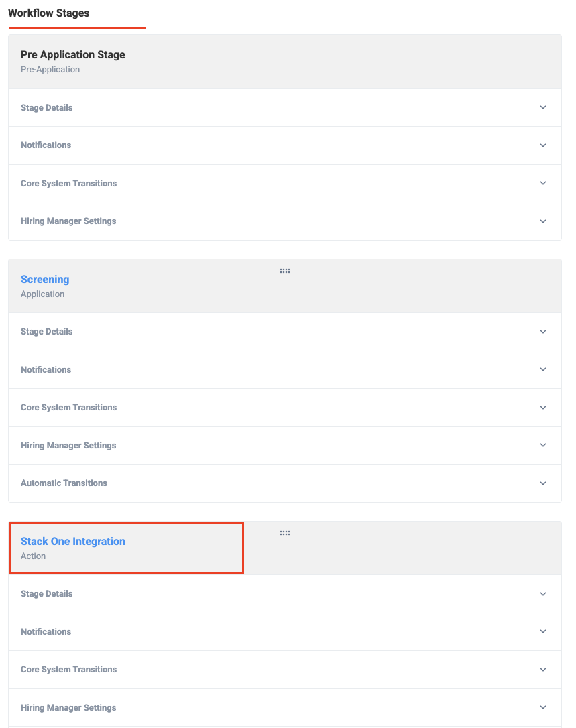This screenshot has height=728, width=576.
Task: Expand Hiring Manager Settings in Pre Application Stage
Action: (x=285, y=221)
